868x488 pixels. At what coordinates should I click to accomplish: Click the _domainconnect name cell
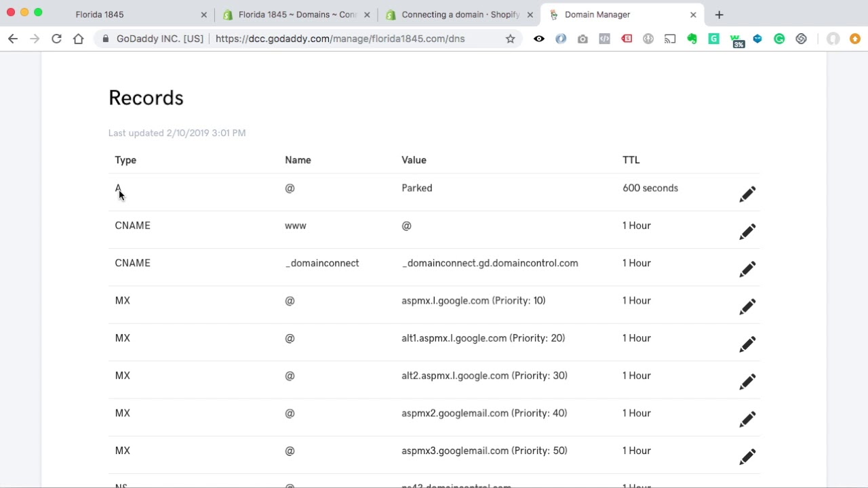(x=322, y=263)
